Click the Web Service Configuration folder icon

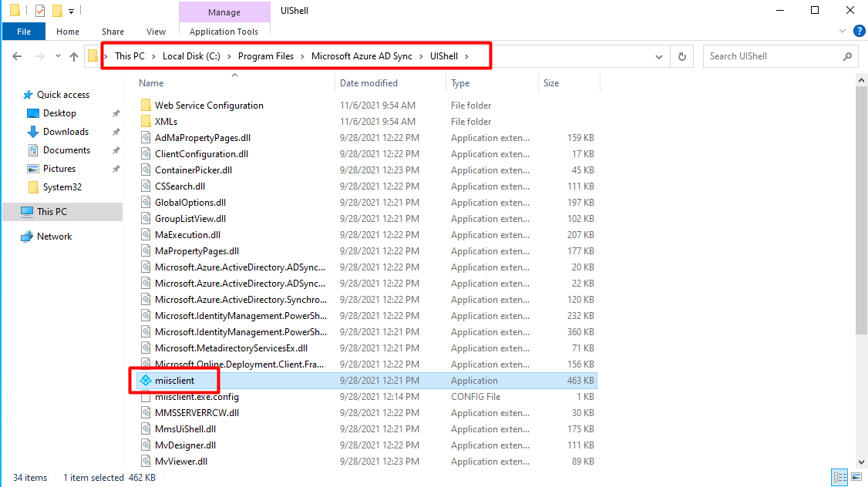pyautogui.click(x=146, y=105)
